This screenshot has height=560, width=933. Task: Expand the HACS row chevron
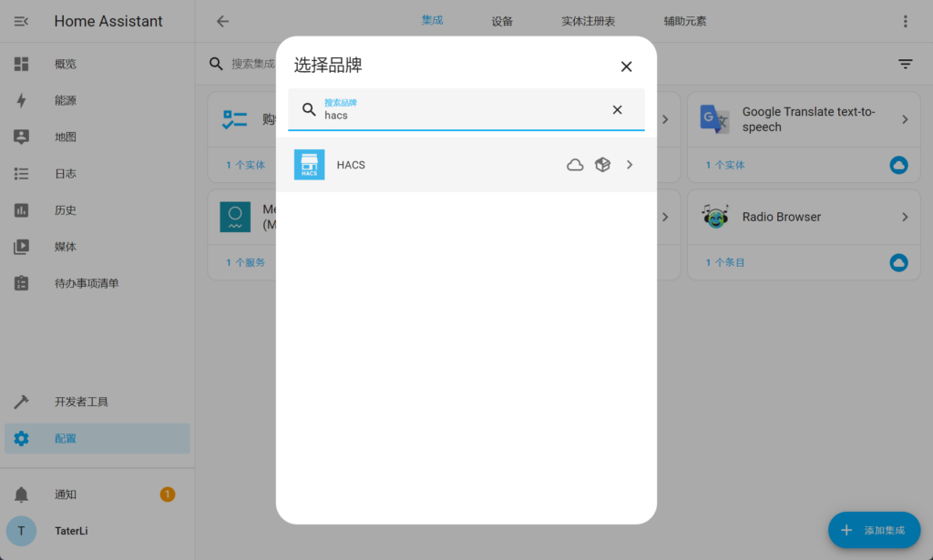pos(630,165)
